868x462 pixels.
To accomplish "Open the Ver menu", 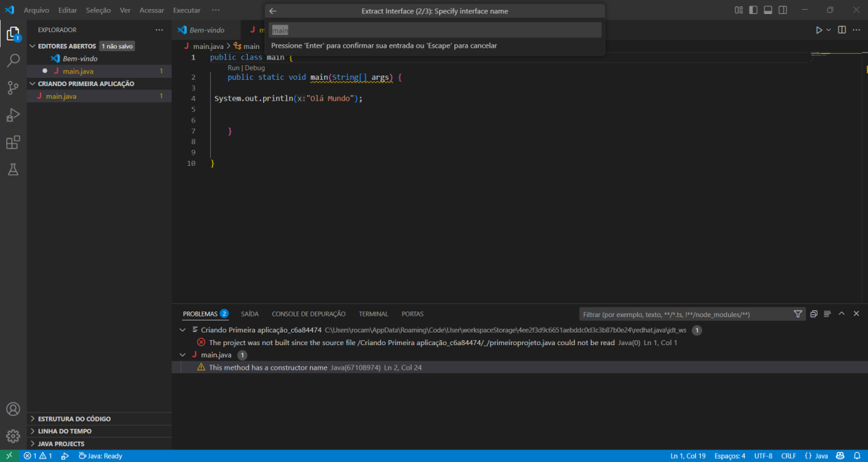I will click(125, 10).
